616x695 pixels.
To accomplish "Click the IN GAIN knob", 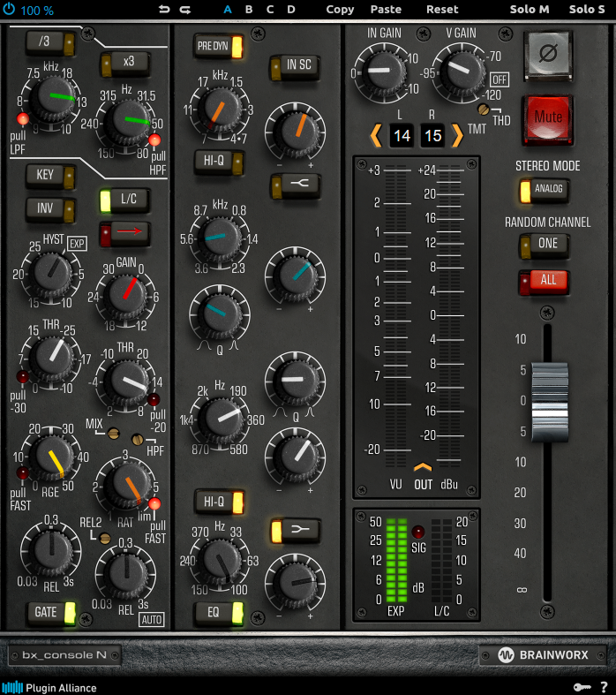I will tap(384, 72).
